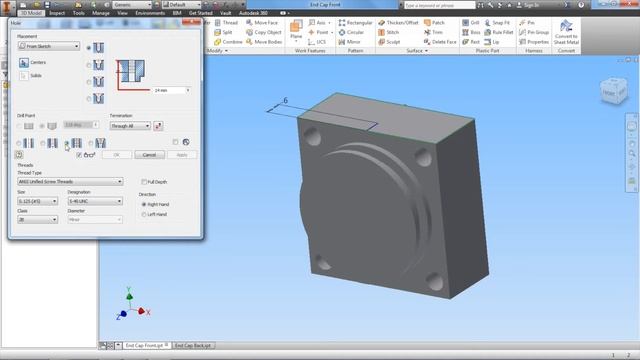
Task: Open the Designation dropdown
Action: tap(95, 201)
